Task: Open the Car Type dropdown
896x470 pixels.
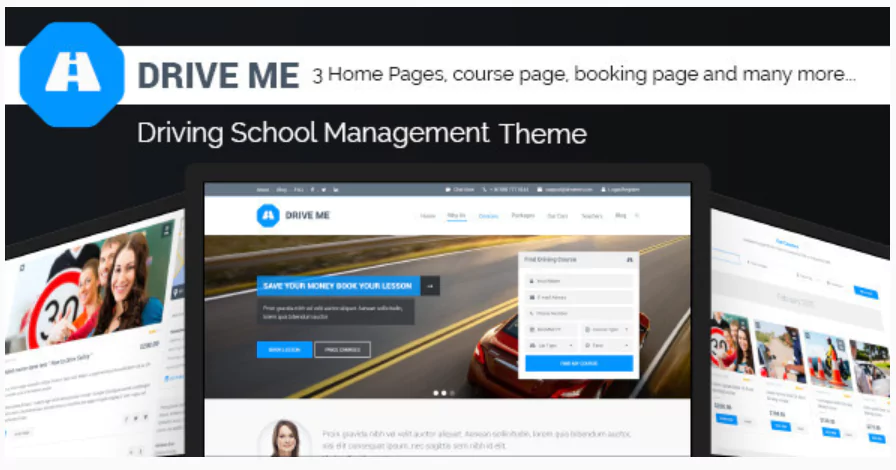Action: coord(551,345)
